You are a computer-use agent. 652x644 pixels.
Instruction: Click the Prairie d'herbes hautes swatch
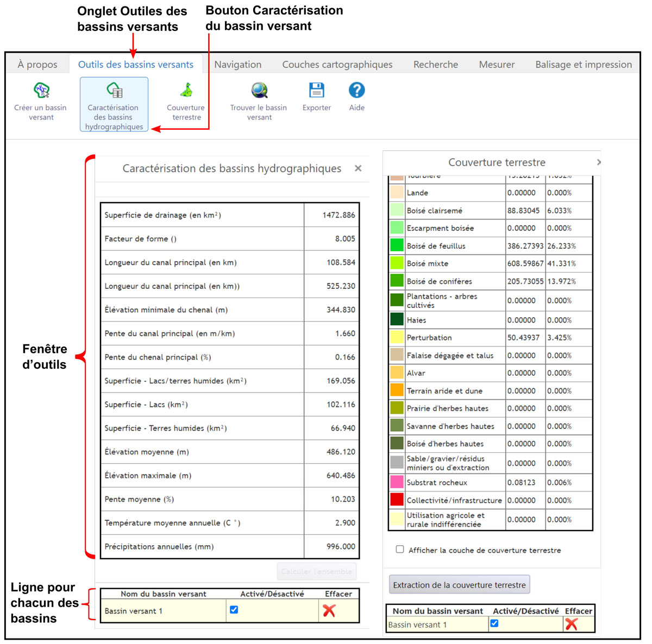[397, 408]
